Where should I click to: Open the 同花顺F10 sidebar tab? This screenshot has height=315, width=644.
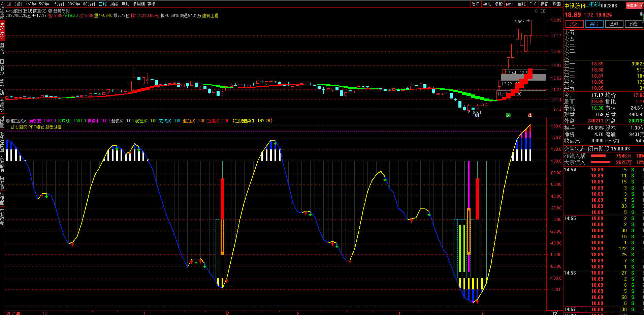click(2, 67)
